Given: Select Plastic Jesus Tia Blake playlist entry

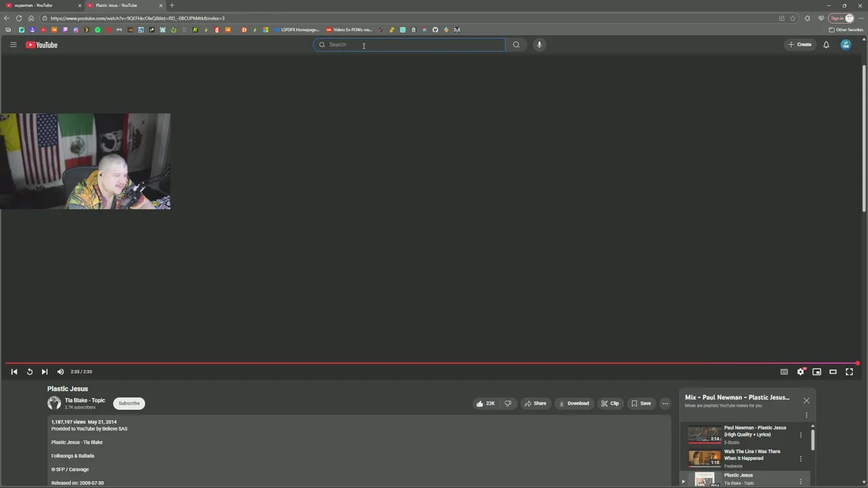Looking at the screenshot, I should (745, 479).
